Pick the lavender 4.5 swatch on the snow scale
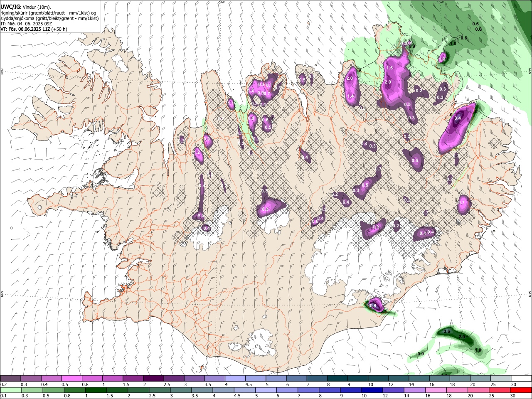The height and width of the screenshot is (399, 532). 255,378
